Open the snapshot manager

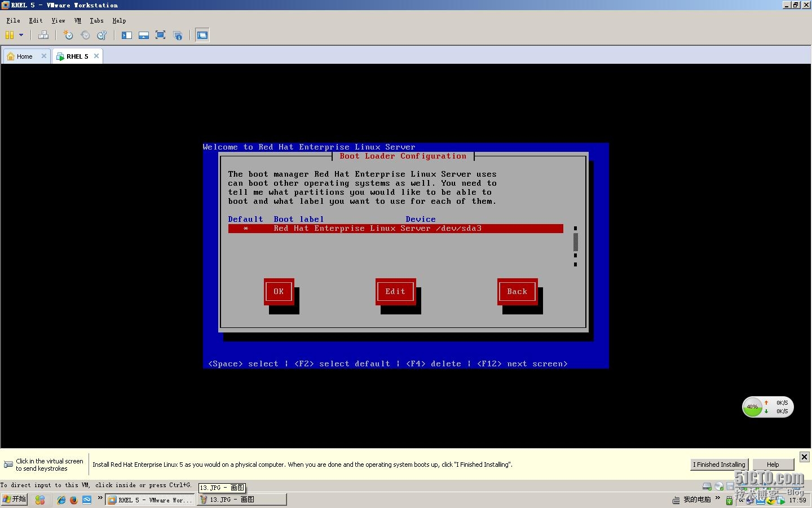102,35
